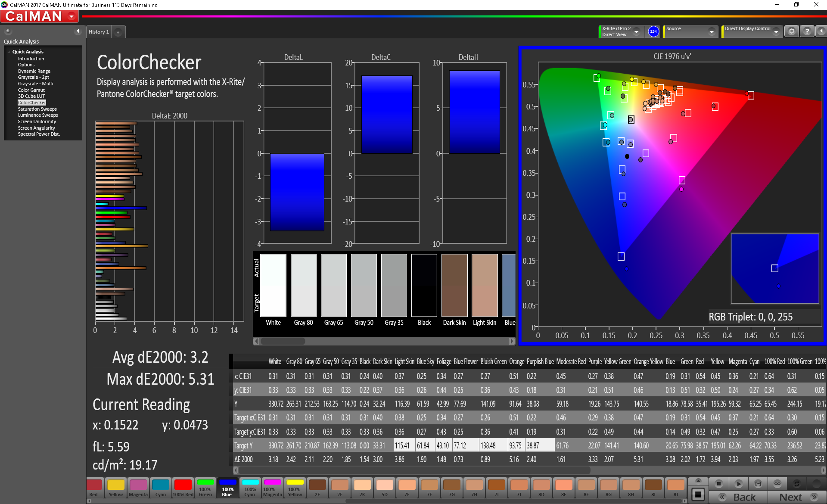This screenshot has width=827, height=504.
Task: Expand the Direct Display Control dropdown
Action: (x=776, y=32)
